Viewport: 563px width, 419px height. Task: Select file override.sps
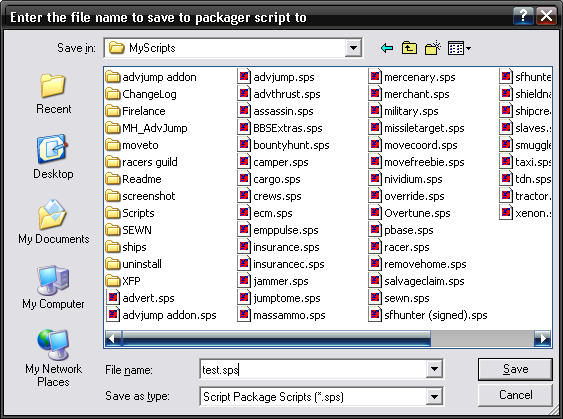(x=406, y=196)
